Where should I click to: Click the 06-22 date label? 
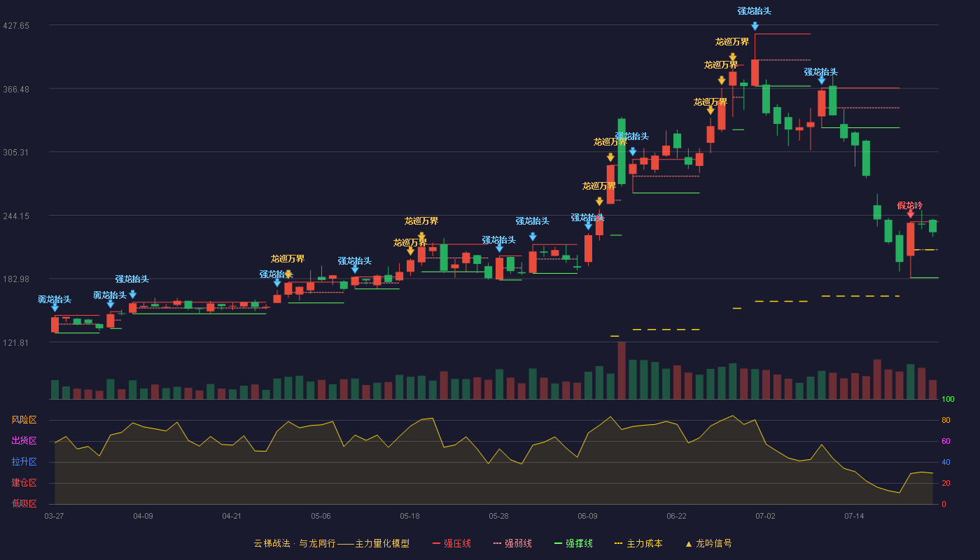[676, 516]
